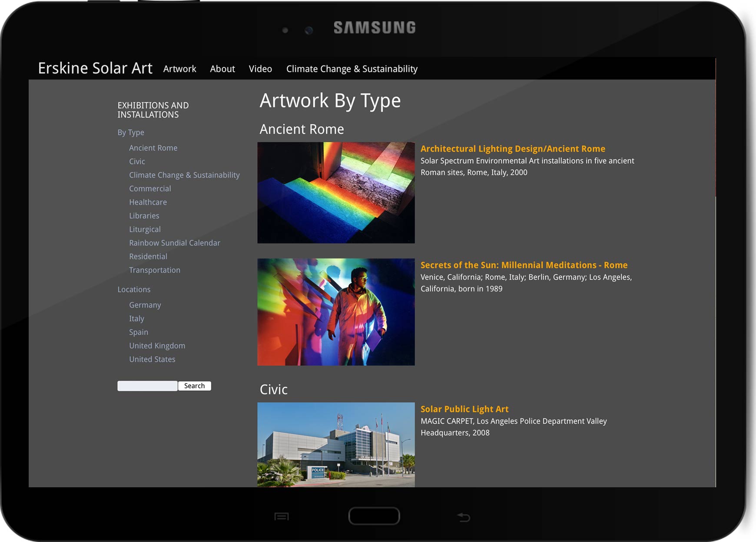Screen dimensions: 756x542
Task: Tap the tablet's menu icon
Action: (x=282, y=516)
